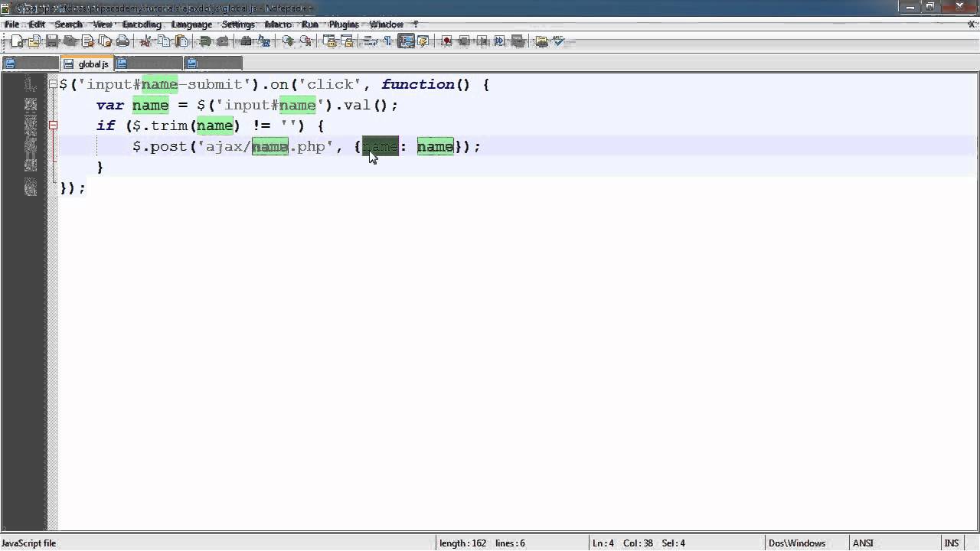Open the View menu

tap(103, 24)
